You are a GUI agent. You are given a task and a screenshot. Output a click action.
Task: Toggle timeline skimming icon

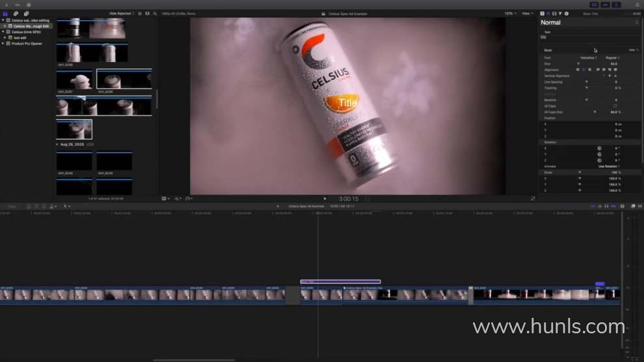point(593,206)
